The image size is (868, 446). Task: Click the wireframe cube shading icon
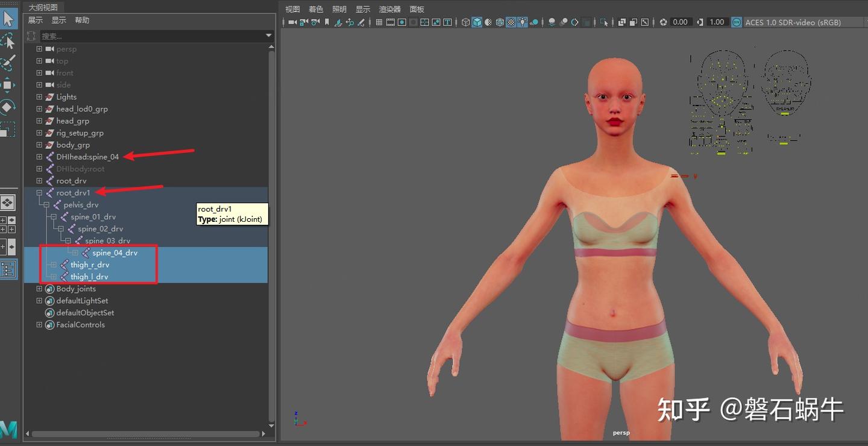[465, 22]
